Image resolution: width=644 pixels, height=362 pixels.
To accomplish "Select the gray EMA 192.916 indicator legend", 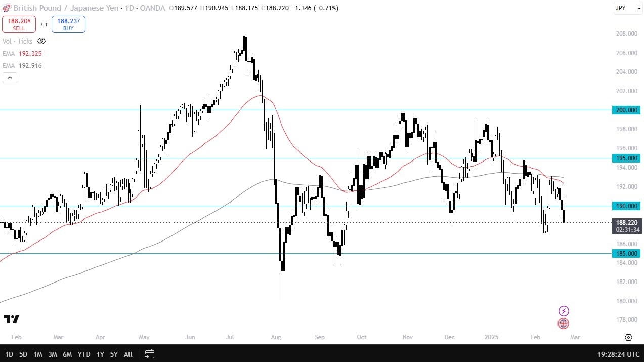I will 22,65.
